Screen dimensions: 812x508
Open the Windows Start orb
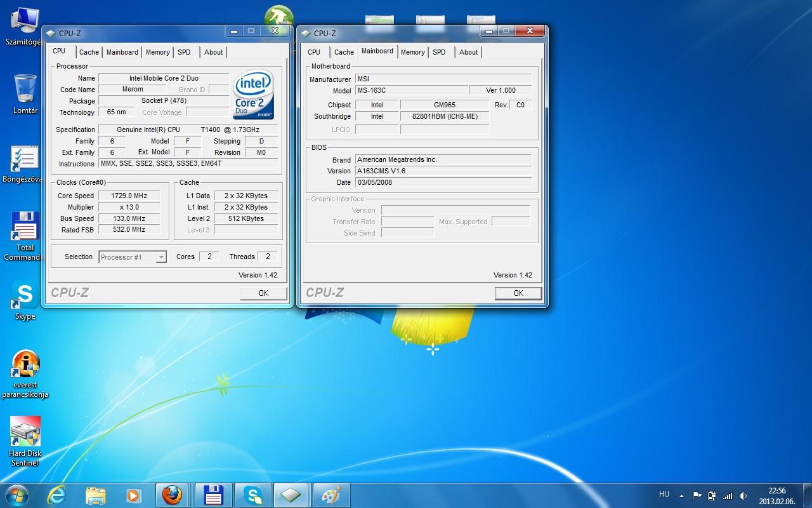click(16, 495)
